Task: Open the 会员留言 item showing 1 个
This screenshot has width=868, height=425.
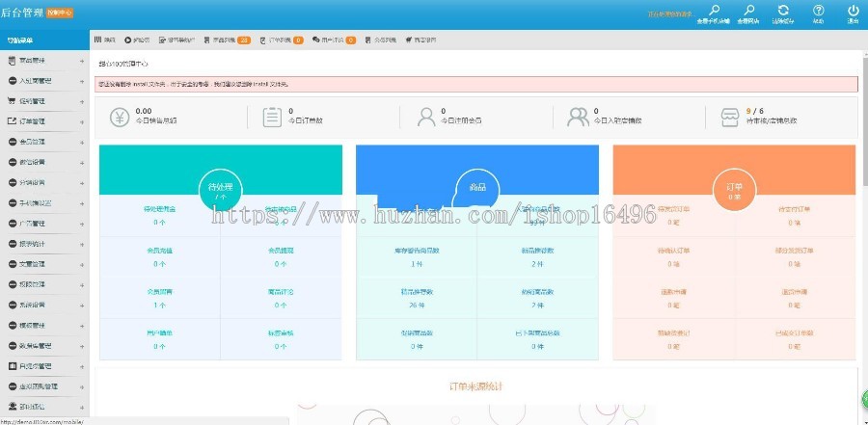Action: point(159,299)
